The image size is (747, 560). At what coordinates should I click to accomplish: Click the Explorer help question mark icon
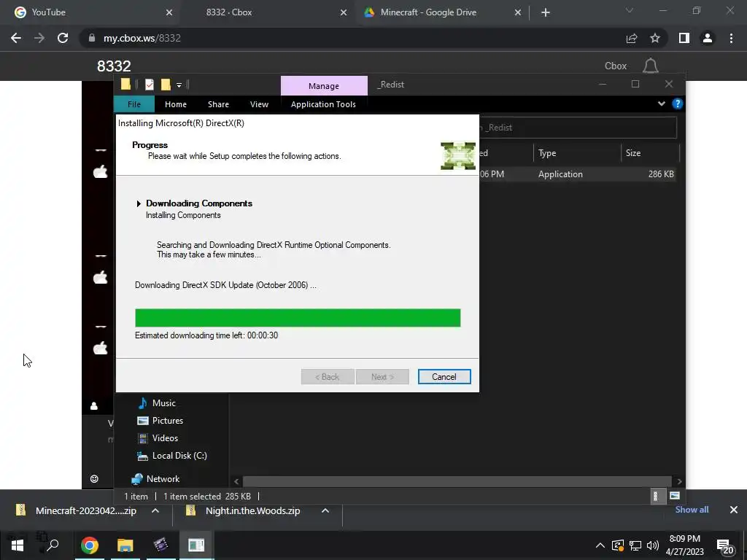click(x=678, y=104)
